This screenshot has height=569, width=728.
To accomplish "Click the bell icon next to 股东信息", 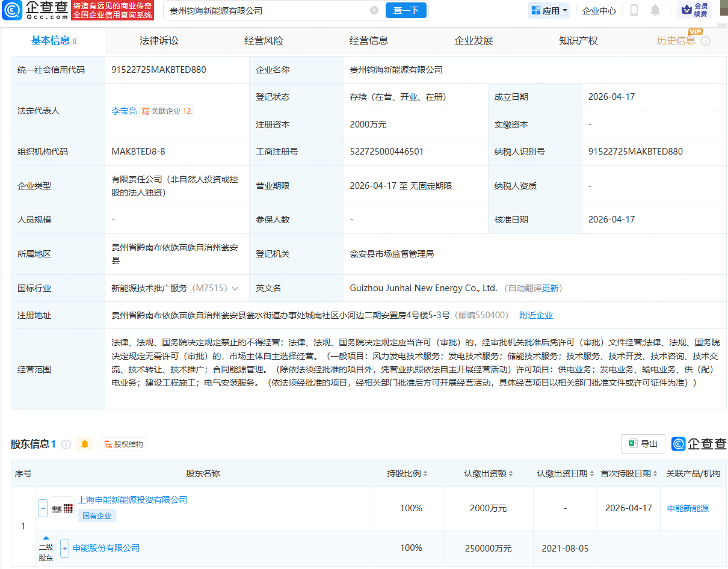I will 85,444.
